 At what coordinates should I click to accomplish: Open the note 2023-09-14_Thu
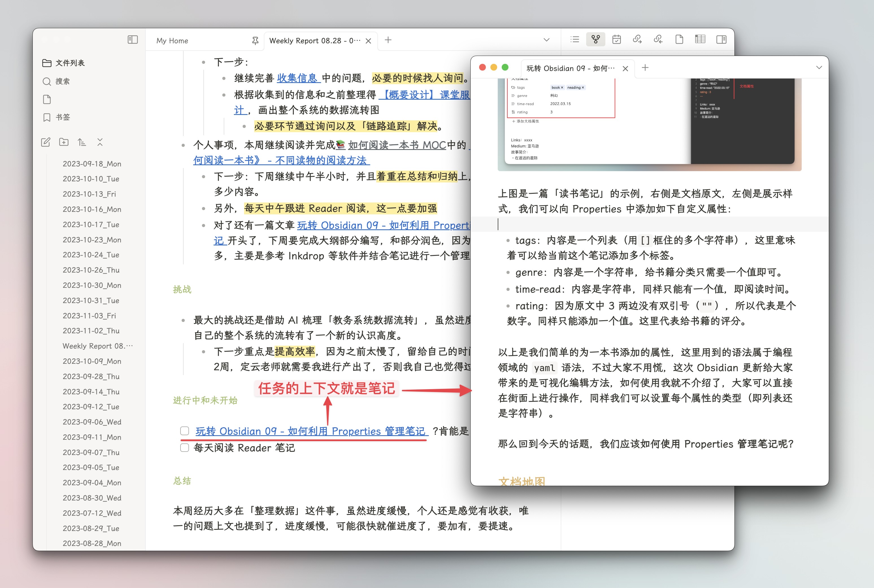pos(91,391)
